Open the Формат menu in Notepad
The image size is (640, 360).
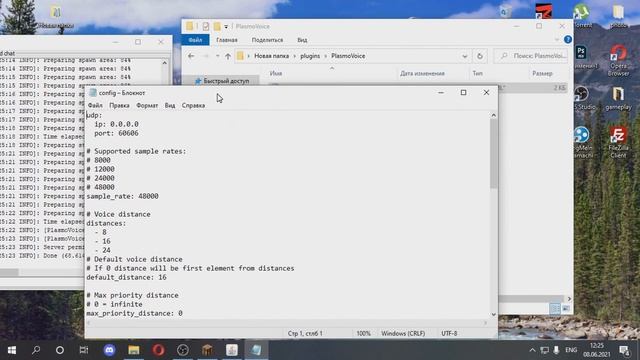[147, 105]
